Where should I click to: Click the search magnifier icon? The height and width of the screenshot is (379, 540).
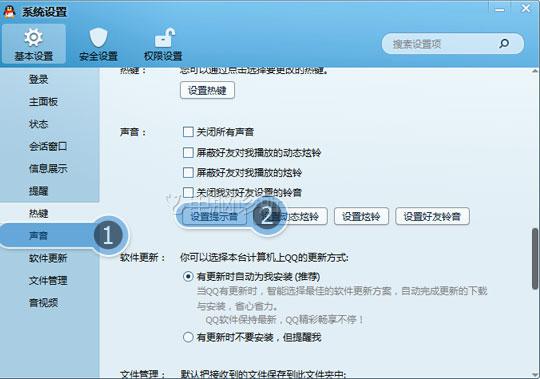pos(504,44)
